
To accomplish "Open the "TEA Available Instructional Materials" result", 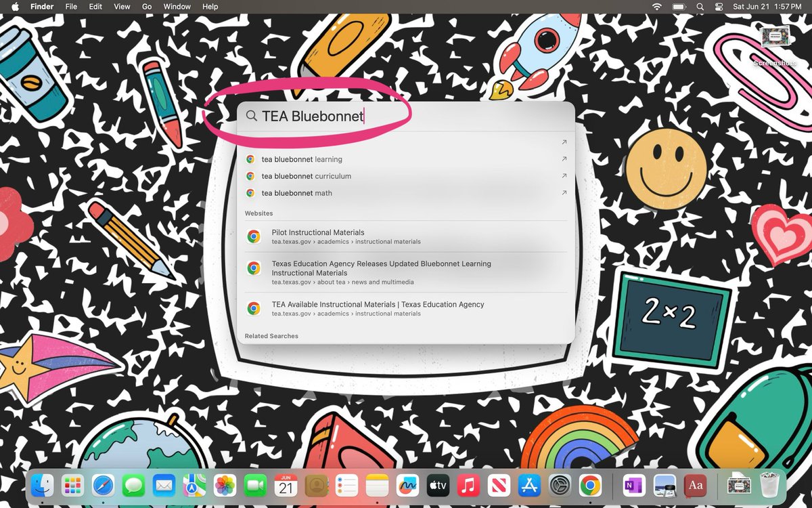I will (406, 309).
